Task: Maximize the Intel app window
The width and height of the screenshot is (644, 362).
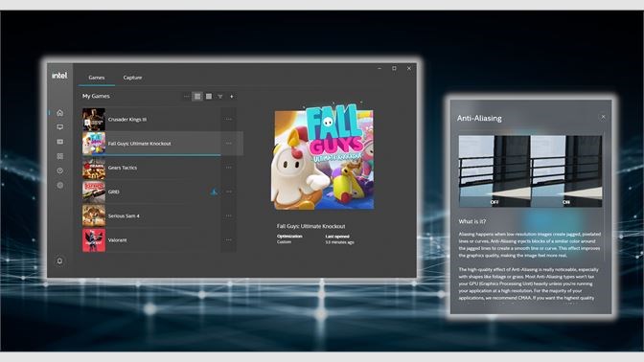Action: click(x=394, y=69)
